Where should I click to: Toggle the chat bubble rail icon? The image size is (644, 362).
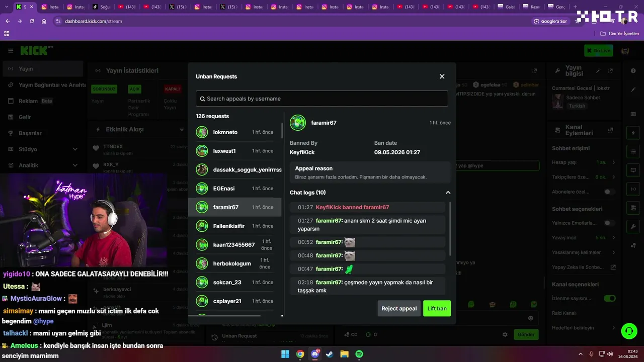point(633,170)
